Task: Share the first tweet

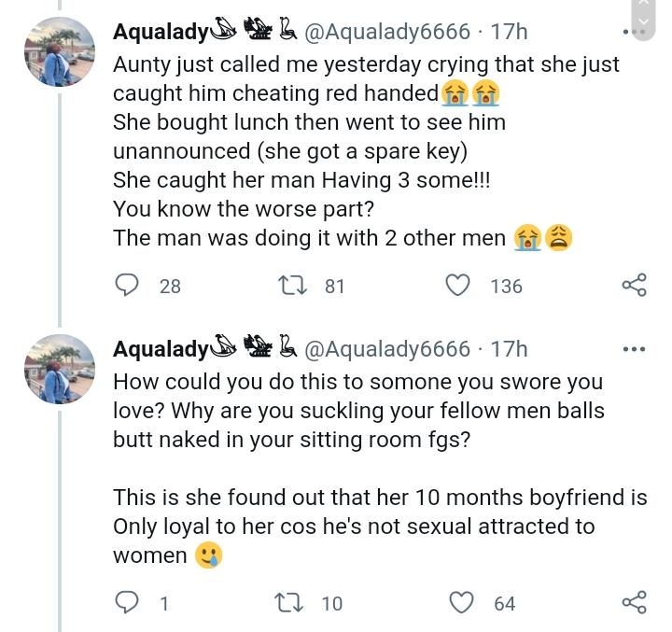Action: pyautogui.click(x=634, y=285)
